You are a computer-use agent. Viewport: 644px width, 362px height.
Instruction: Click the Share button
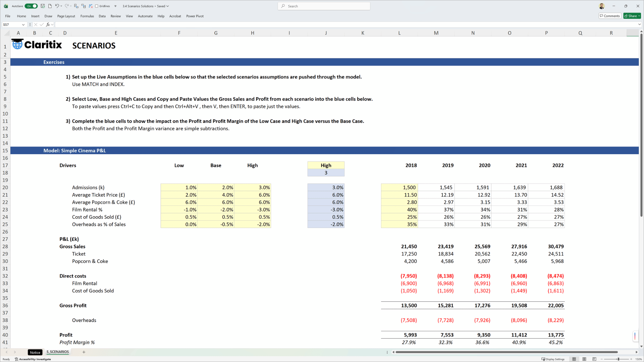pyautogui.click(x=632, y=16)
